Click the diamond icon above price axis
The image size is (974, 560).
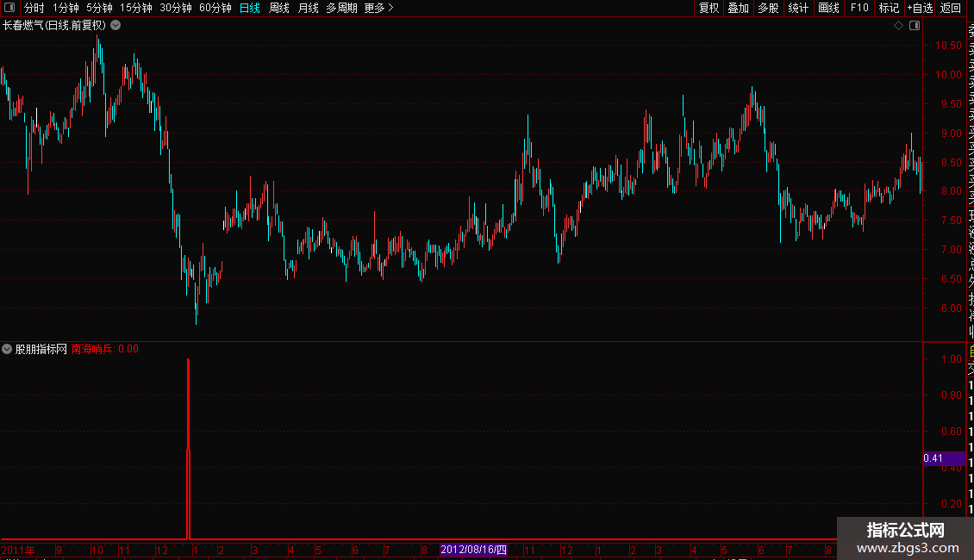point(898,26)
